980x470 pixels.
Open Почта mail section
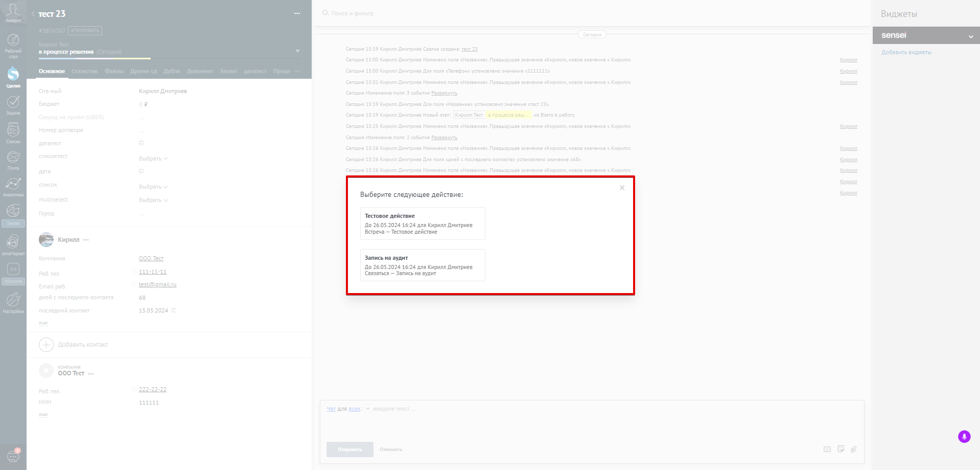13,161
